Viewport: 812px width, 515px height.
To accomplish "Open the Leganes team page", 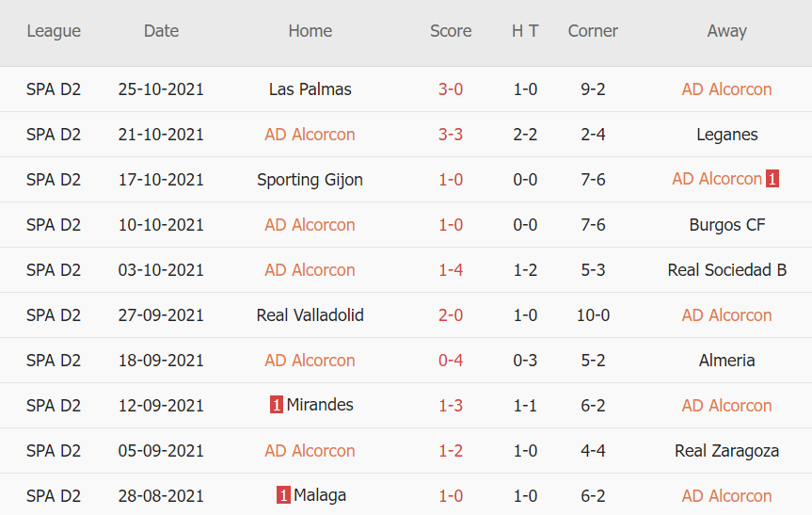I will [x=726, y=135].
